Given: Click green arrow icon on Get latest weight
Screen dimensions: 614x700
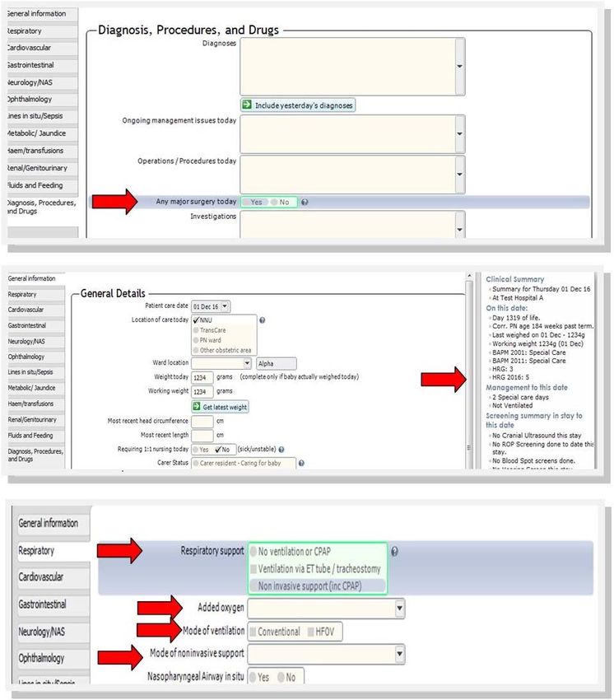Looking at the screenshot, I should click(x=197, y=407).
